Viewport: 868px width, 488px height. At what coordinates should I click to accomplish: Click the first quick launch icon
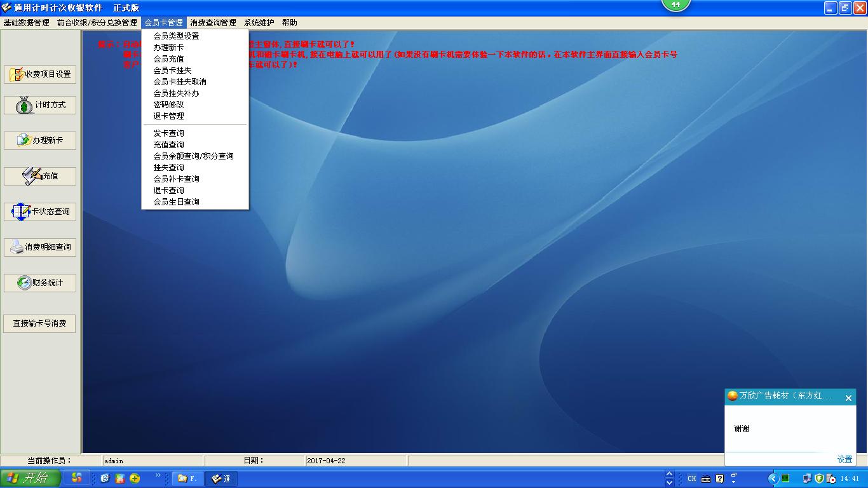point(105,478)
